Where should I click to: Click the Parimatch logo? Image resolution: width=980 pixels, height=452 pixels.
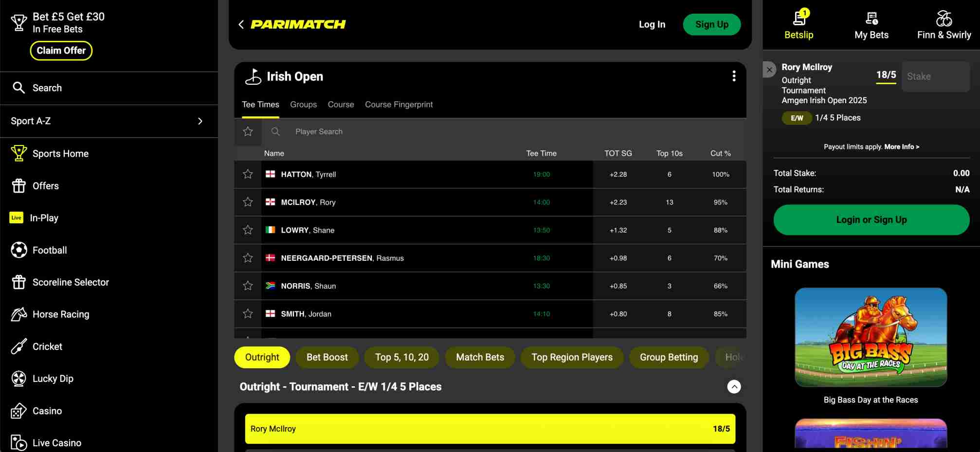coord(298,24)
